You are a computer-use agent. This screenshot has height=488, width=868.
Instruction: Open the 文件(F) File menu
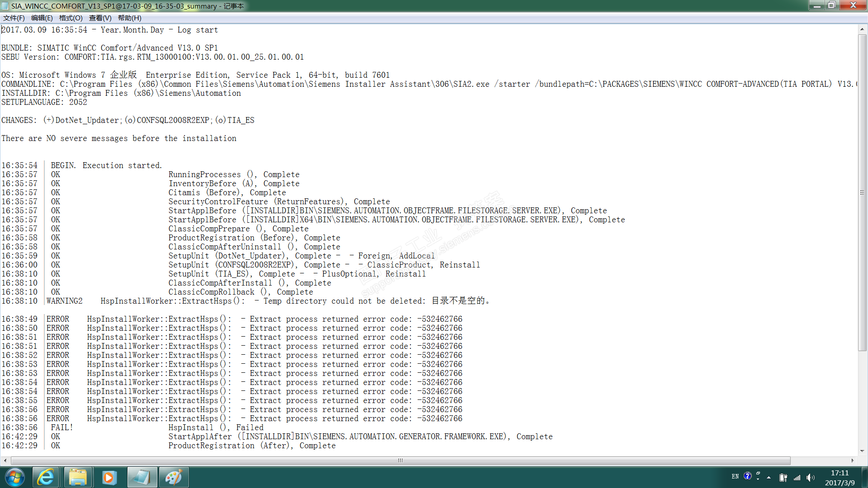[x=14, y=18]
